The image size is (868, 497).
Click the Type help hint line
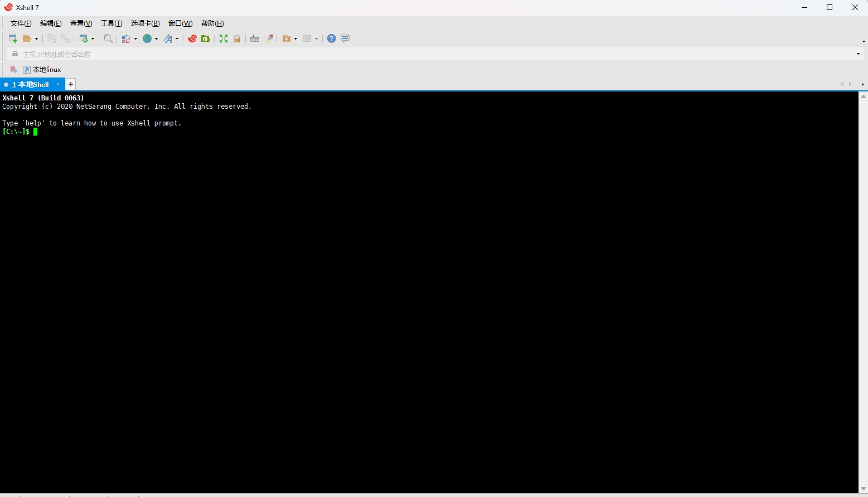91,123
